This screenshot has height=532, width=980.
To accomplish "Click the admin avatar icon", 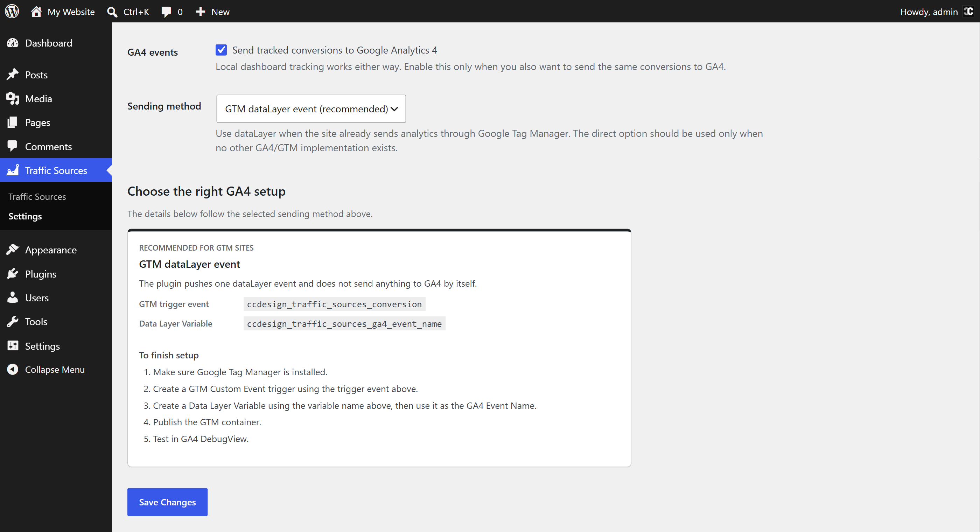I will point(968,12).
